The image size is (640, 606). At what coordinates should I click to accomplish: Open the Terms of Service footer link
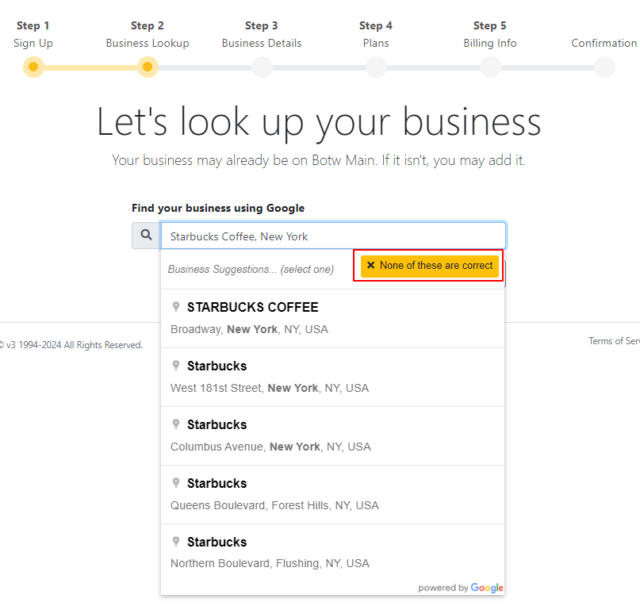[x=614, y=341]
